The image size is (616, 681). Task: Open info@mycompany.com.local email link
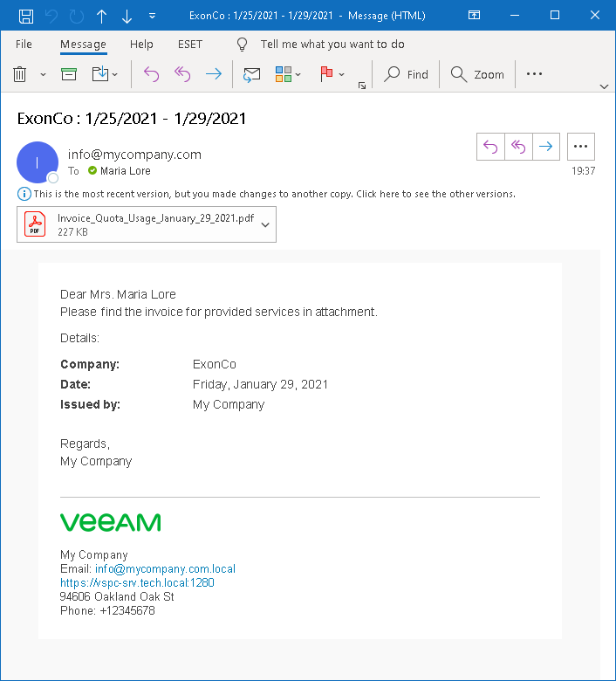165,569
